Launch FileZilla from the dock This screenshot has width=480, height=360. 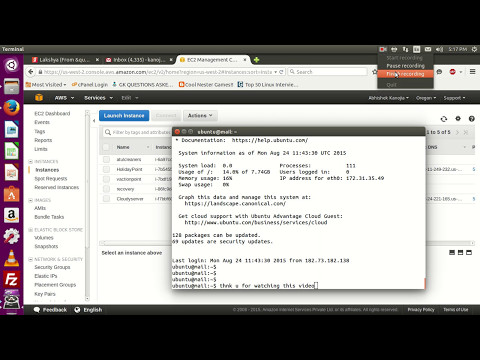coord(11,279)
